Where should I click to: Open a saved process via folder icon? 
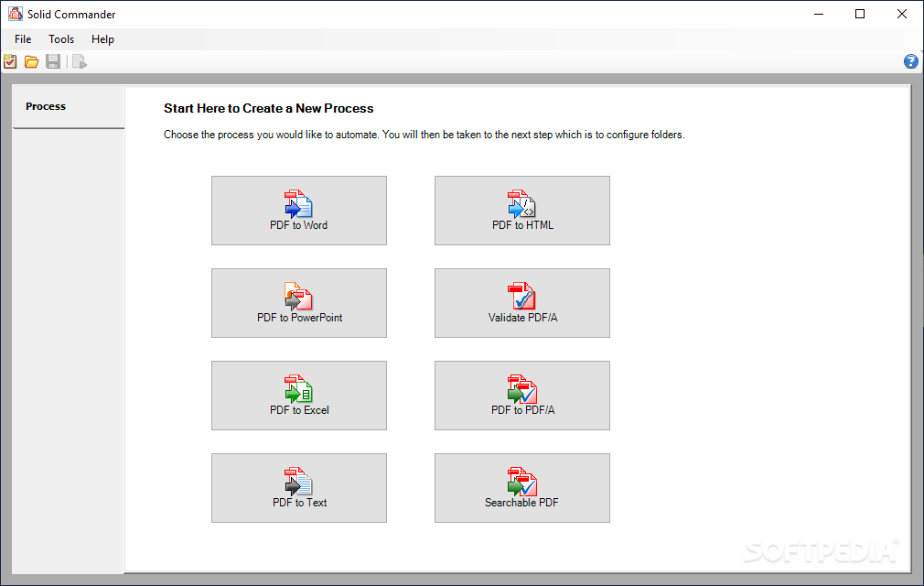[x=31, y=61]
